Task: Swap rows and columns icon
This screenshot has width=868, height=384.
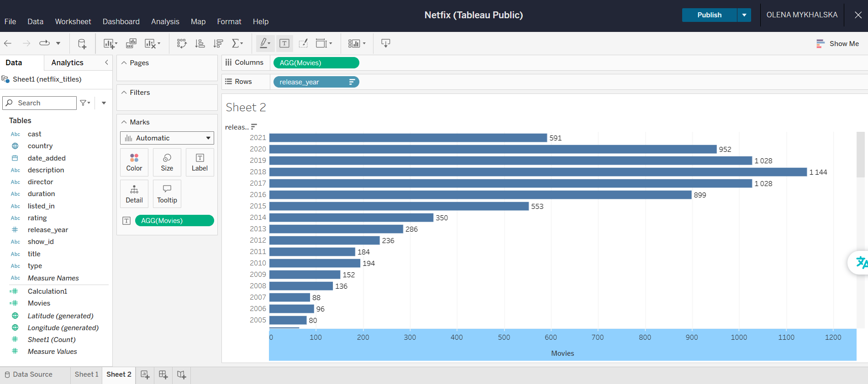Action: pos(182,43)
